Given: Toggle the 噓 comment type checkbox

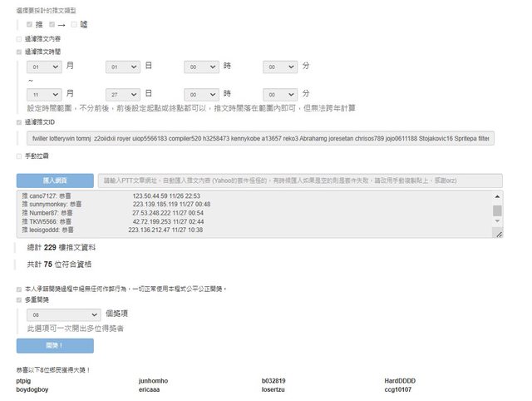Looking at the screenshot, I should [x=74, y=25].
